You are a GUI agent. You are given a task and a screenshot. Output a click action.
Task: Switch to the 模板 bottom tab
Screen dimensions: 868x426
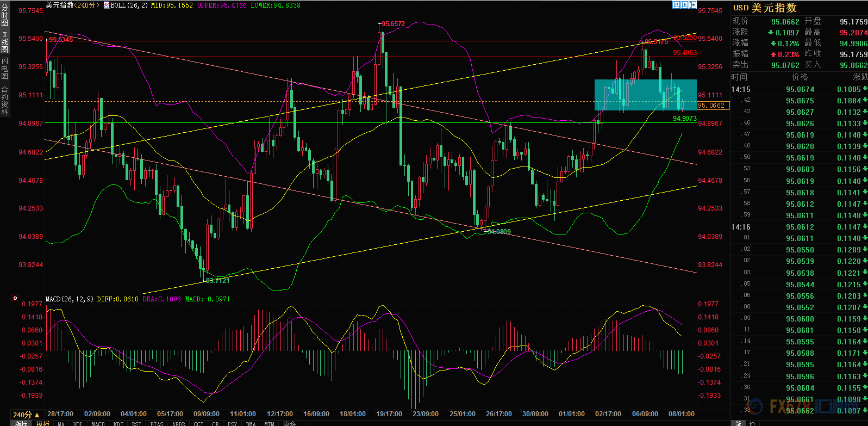coord(42,423)
